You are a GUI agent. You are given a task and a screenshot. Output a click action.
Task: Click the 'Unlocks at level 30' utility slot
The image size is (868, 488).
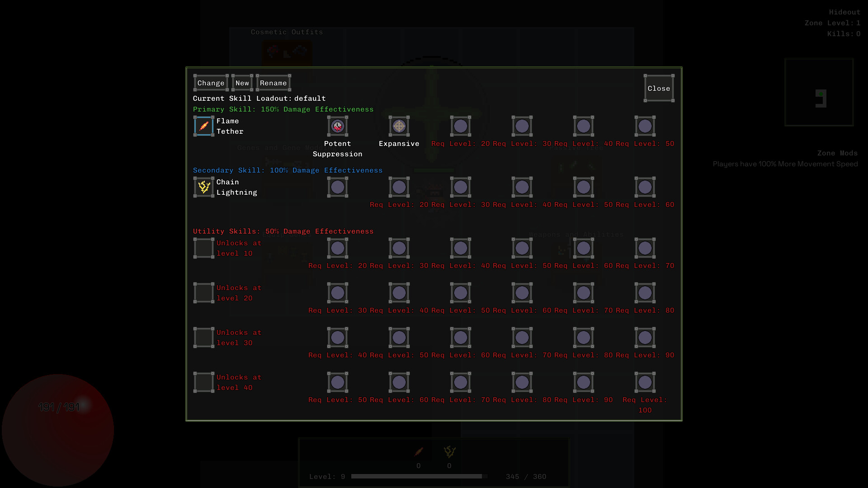coord(203,337)
